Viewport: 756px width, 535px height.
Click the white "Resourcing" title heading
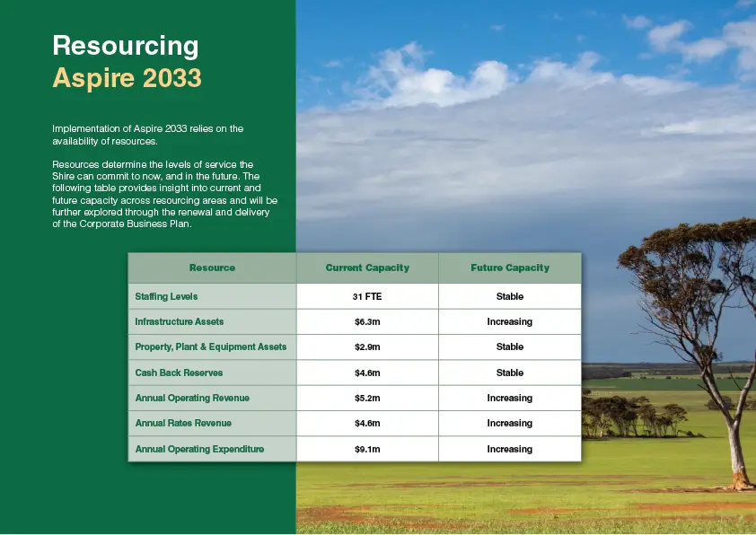[x=126, y=46]
